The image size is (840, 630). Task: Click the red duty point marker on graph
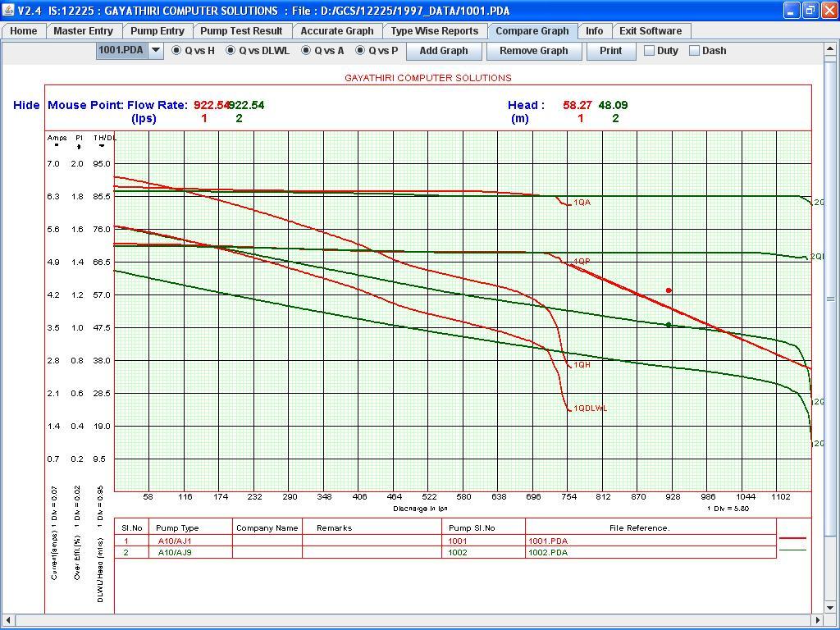click(x=669, y=290)
